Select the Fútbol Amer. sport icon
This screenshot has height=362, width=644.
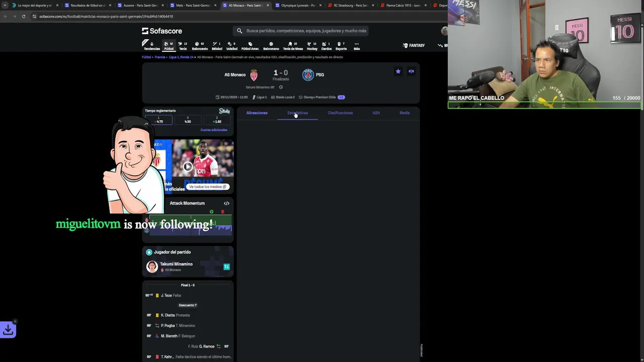pos(250,46)
